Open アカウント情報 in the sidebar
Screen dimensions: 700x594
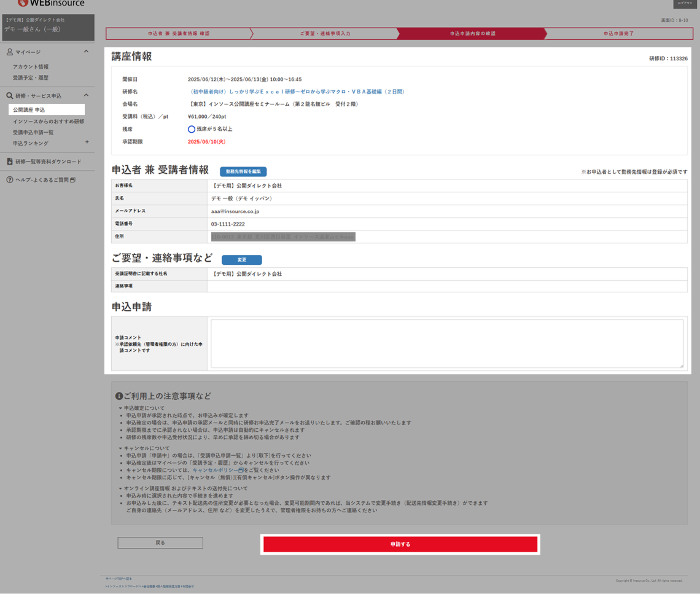30,67
